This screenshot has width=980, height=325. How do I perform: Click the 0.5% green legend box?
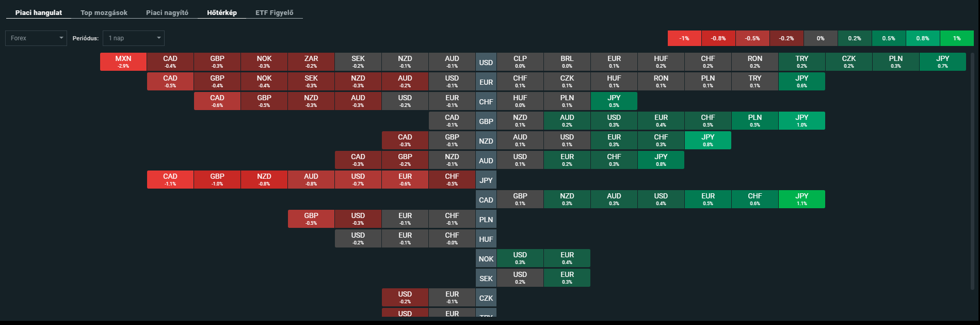tap(889, 38)
